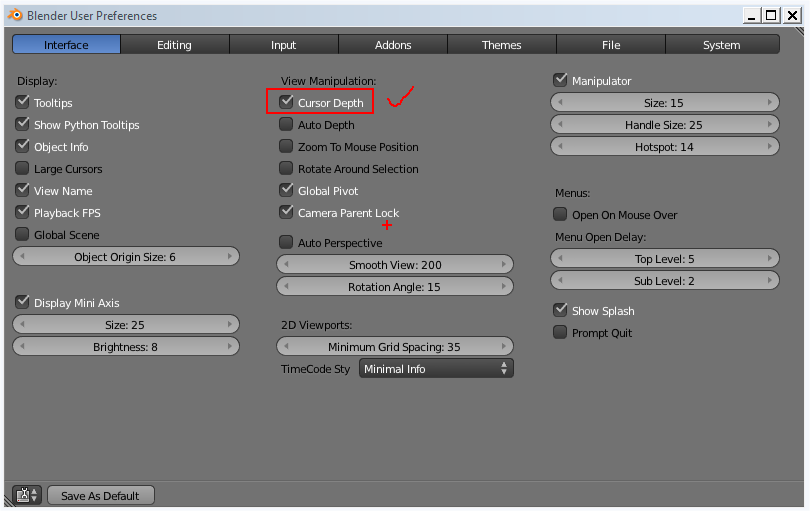Turn on Rotate Around Selection
The height and width of the screenshot is (511, 810).
(286, 168)
